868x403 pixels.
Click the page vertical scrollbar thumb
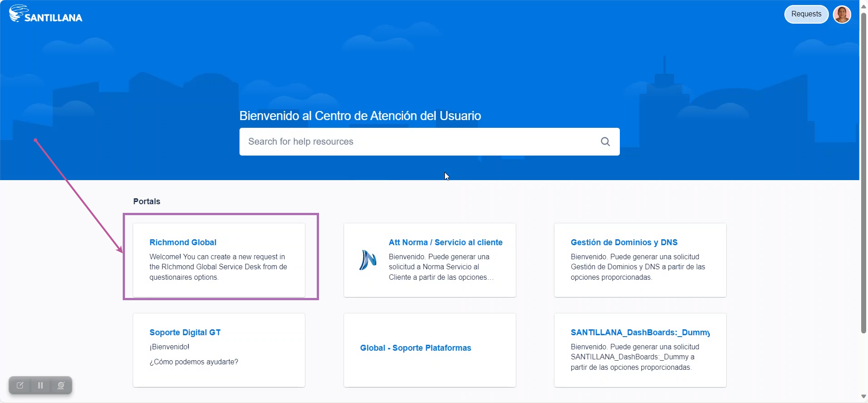point(863,173)
